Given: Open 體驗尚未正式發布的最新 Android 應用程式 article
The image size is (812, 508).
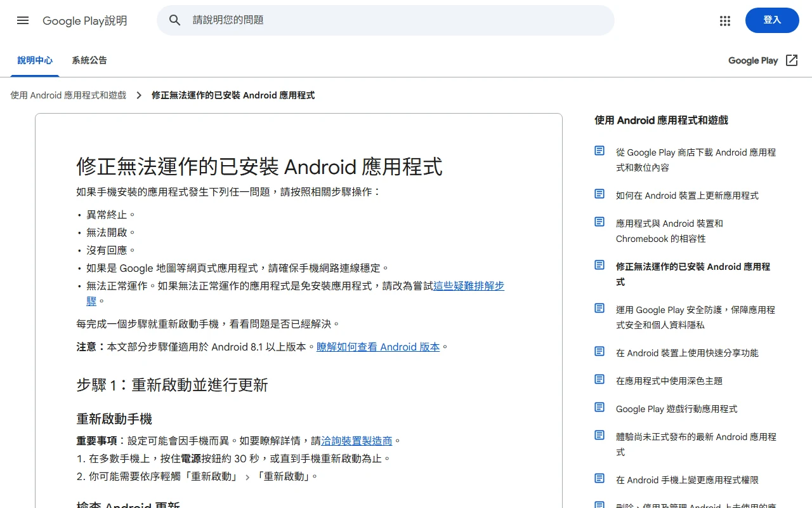Looking at the screenshot, I should pyautogui.click(x=696, y=444).
